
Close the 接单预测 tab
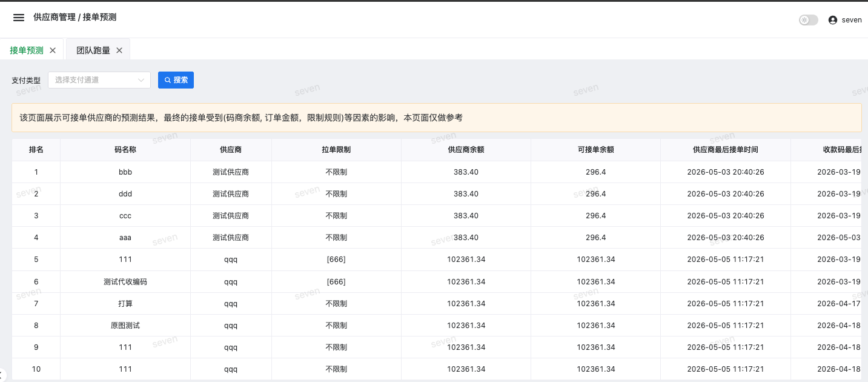53,50
